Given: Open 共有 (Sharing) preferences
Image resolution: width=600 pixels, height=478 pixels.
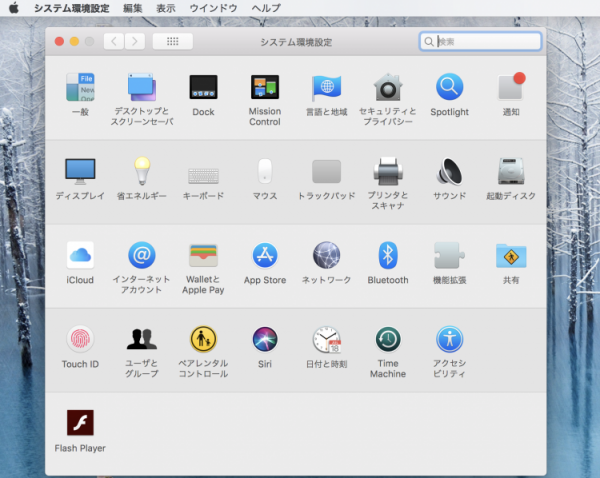Looking at the screenshot, I should 511,255.
